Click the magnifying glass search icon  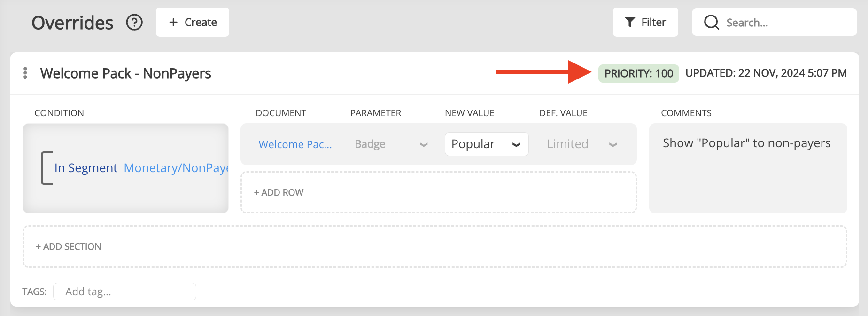[x=711, y=22]
